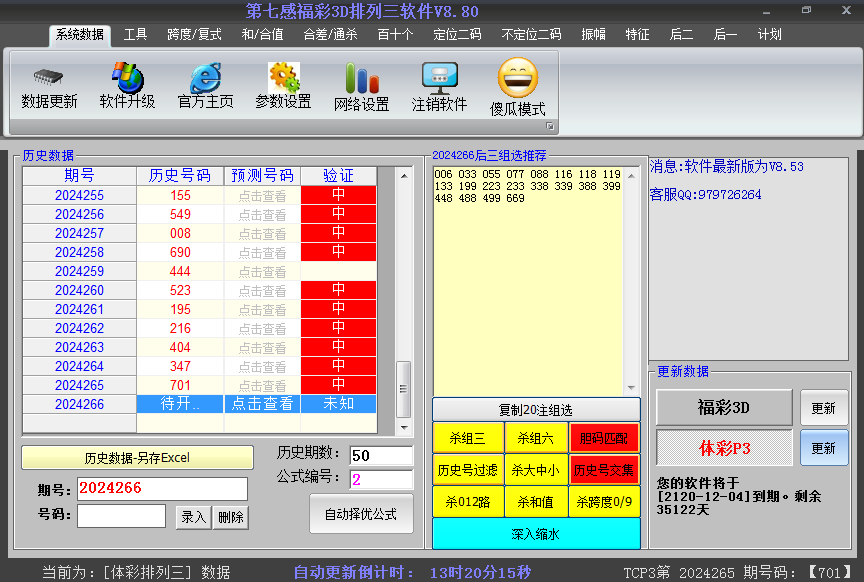864x582 pixels.
Task: Activate 傻瓜模式 smiley icon
Action: point(517,78)
